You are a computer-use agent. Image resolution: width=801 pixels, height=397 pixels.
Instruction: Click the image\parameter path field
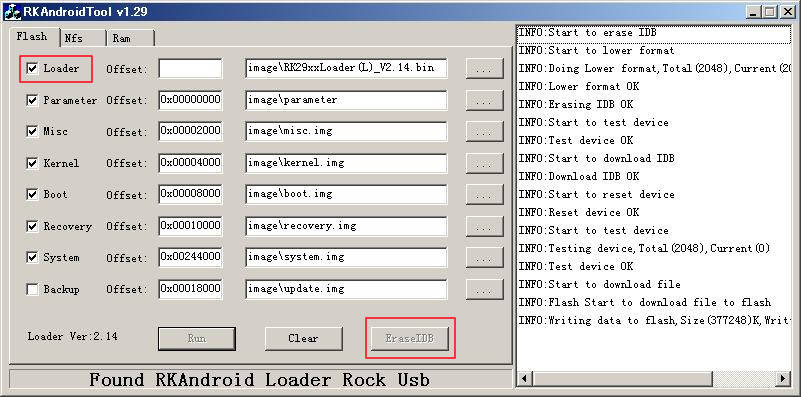tap(346, 100)
